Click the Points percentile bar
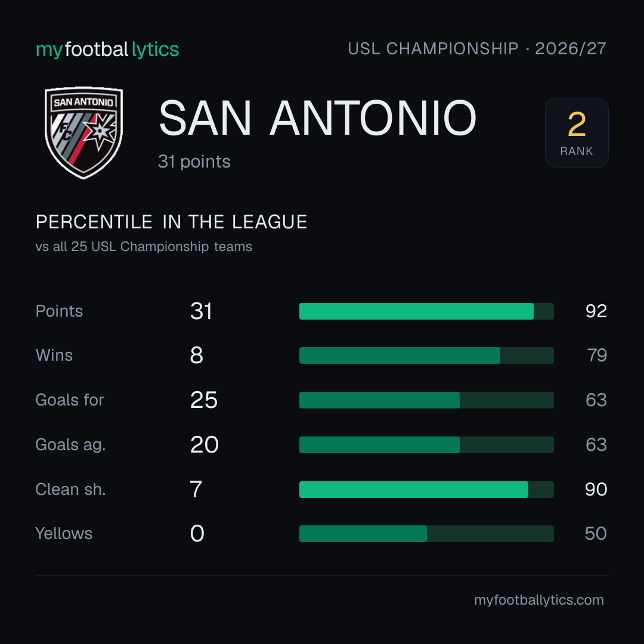This screenshot has height=644, width=644. (426, 311)
